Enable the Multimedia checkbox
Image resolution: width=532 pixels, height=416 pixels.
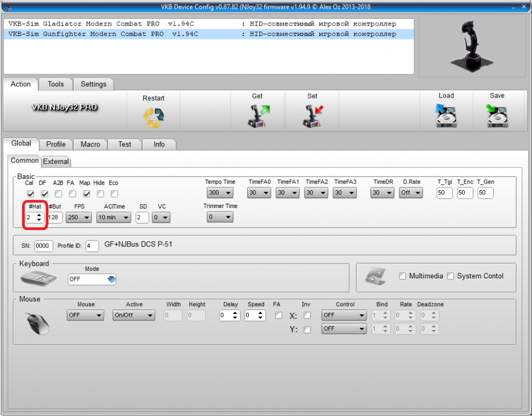point(403,276)
